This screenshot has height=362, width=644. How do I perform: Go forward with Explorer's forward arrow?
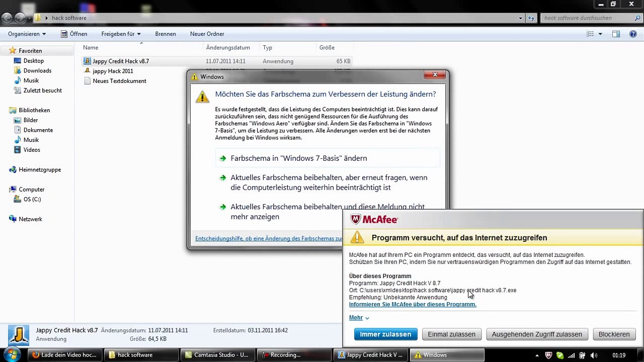click(x=20, y=18)
